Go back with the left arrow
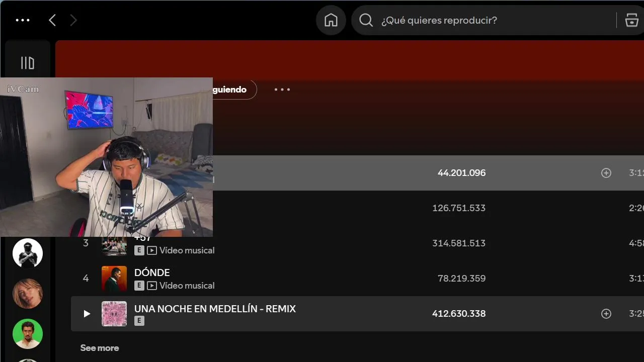Image resolution: width=644 pixels, height=362 pixels. (x=52, y=20)
